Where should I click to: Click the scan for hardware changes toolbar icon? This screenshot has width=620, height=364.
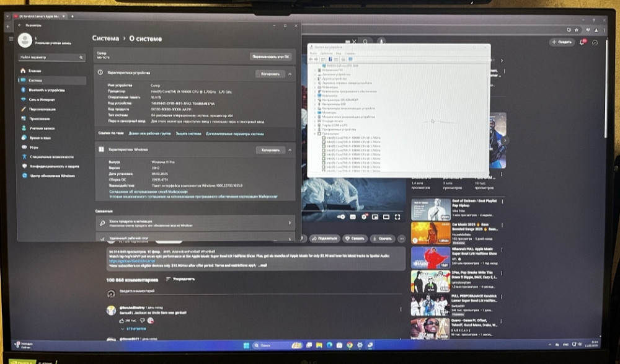tap(350, 60)
